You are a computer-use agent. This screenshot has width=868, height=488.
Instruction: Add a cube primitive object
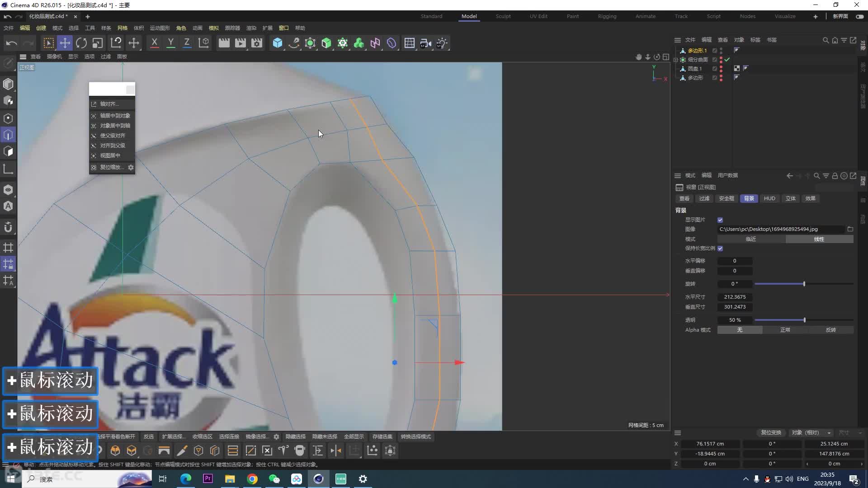(x=278, y=43)
